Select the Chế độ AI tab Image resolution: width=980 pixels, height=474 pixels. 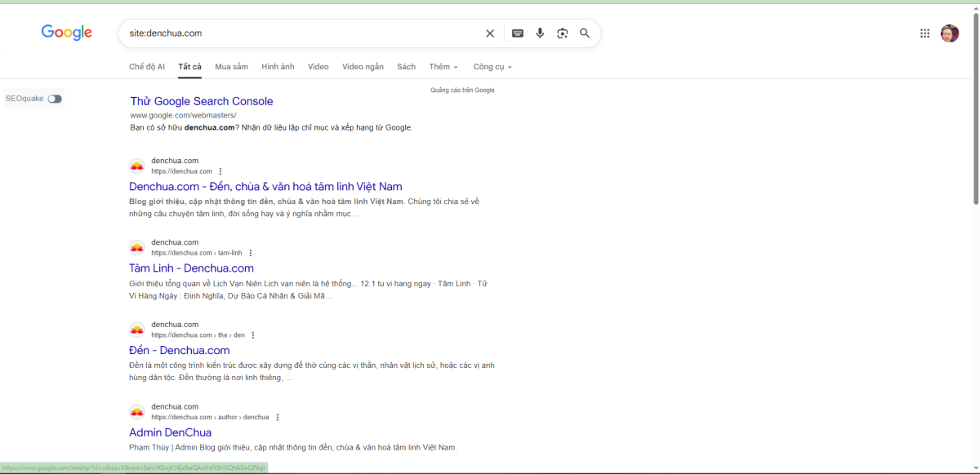pos(147,67)
